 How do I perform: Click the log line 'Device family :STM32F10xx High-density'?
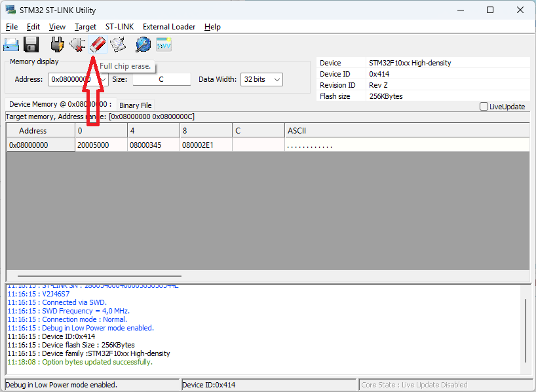[89, 353]
